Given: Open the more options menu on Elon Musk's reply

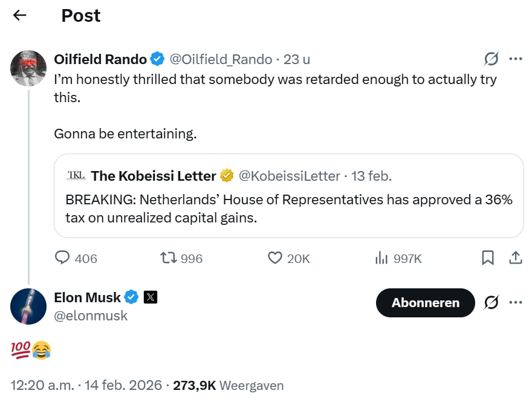Looking at the screenshot, I should tap(516, 303).
